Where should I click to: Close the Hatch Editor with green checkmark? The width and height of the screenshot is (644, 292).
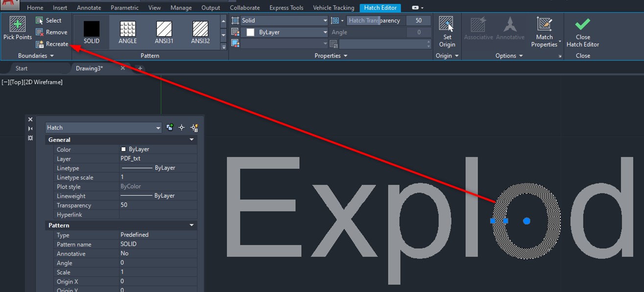(x=582, y=31)
